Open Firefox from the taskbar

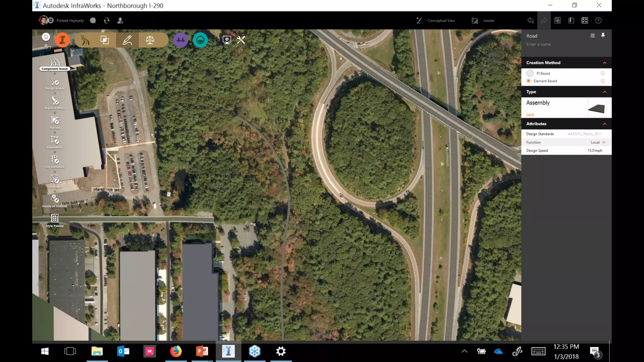tap(176, 351)
